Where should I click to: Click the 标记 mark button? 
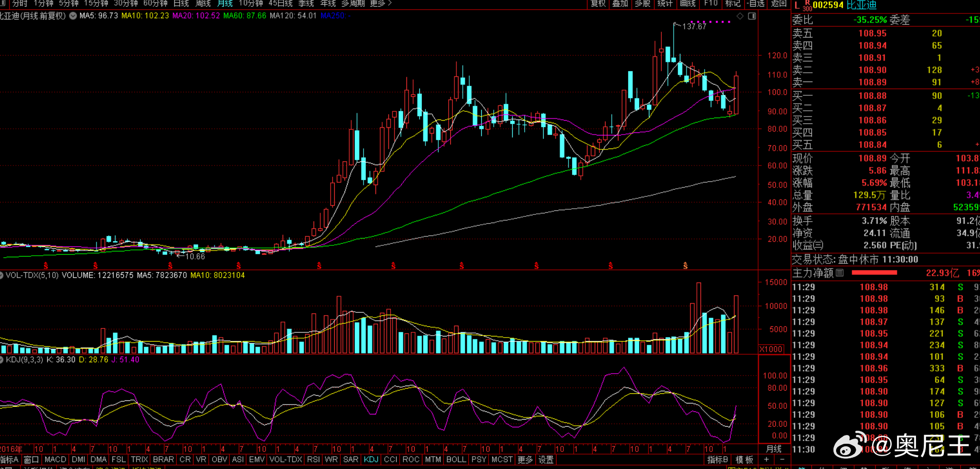coord(733,4)
